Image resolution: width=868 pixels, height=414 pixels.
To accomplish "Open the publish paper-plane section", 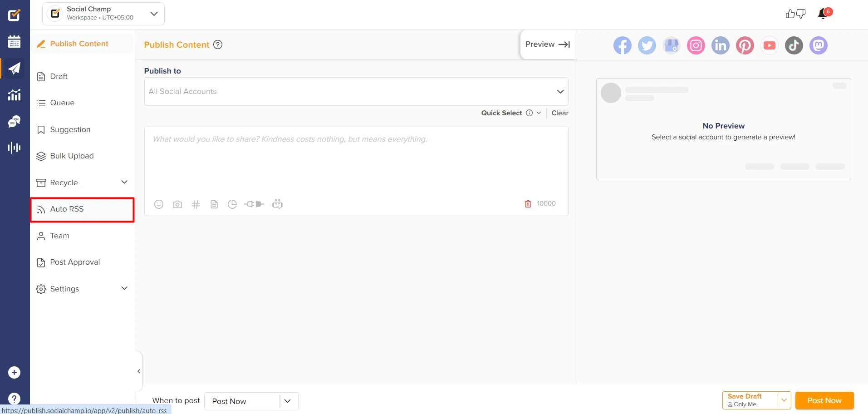I will (x=14, y=69).
